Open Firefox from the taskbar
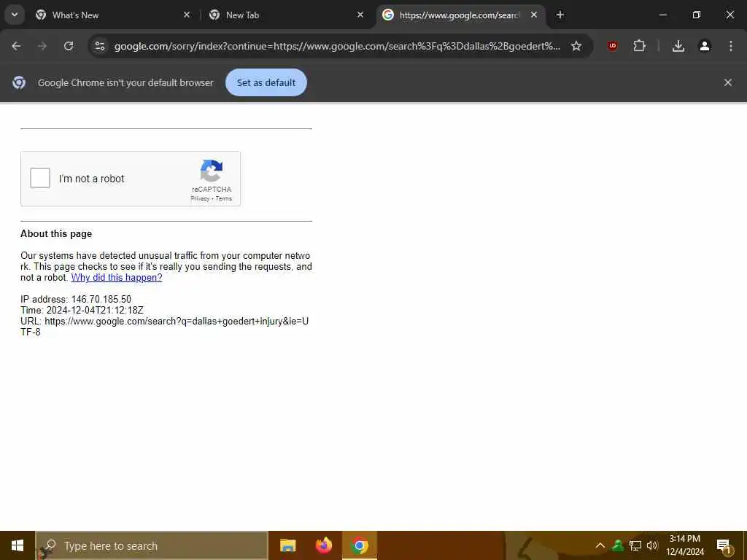The image size is (747, 560). pos(324,545)
